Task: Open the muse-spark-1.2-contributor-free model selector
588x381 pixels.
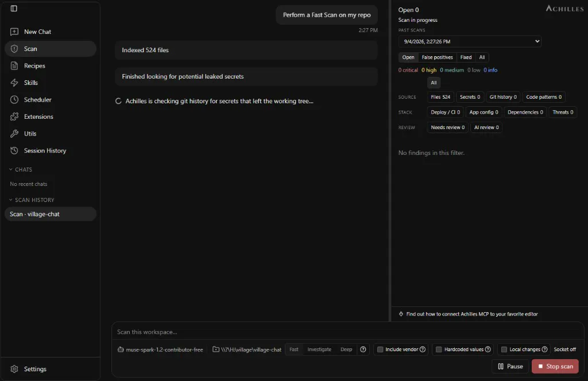Action: point(160,349)
